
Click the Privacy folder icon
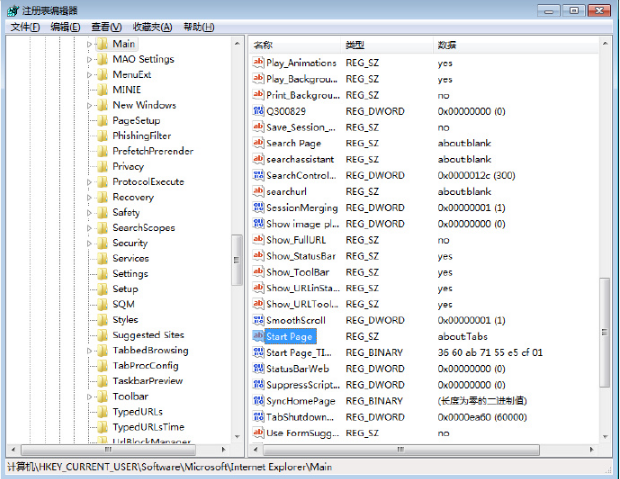pyautogui.click(x=102, y=167)
